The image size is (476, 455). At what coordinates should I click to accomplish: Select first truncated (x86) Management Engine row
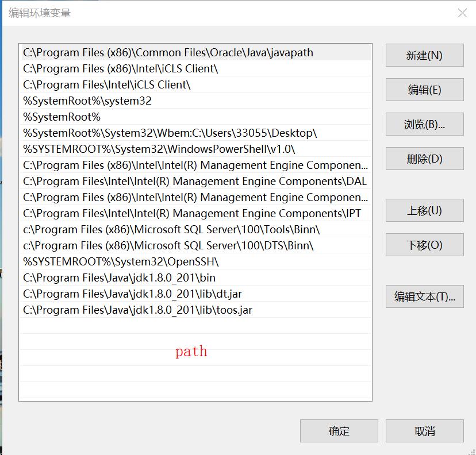tap(195, 165)
